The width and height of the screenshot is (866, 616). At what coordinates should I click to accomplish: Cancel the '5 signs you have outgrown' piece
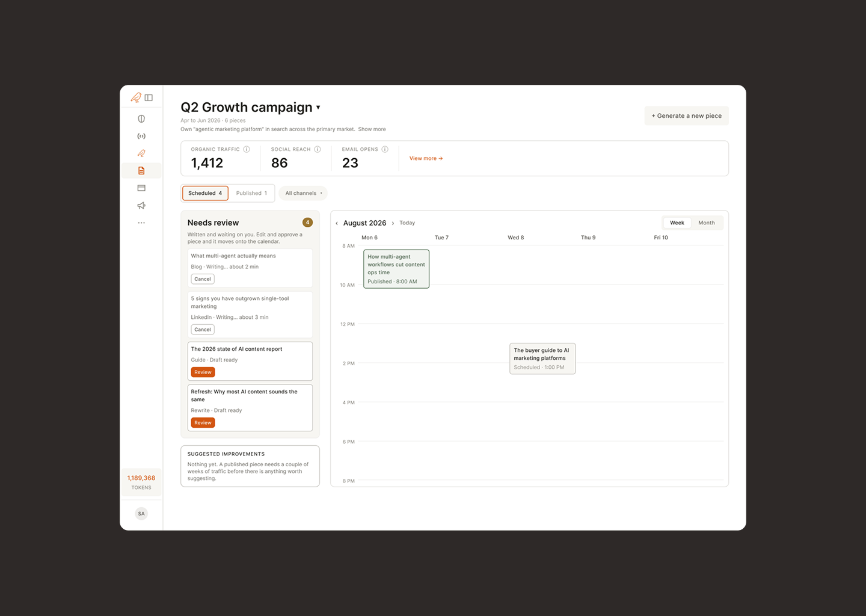(203, 330)
